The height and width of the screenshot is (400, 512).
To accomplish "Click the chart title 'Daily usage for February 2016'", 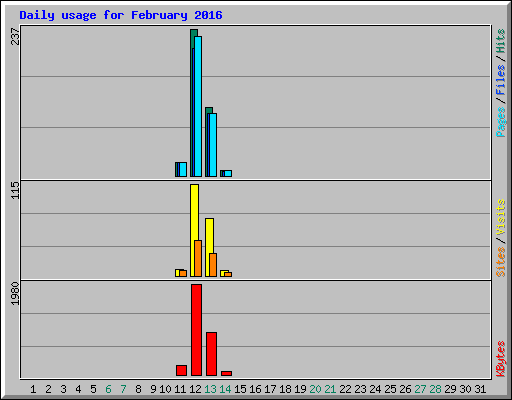I will pos(121,15).
